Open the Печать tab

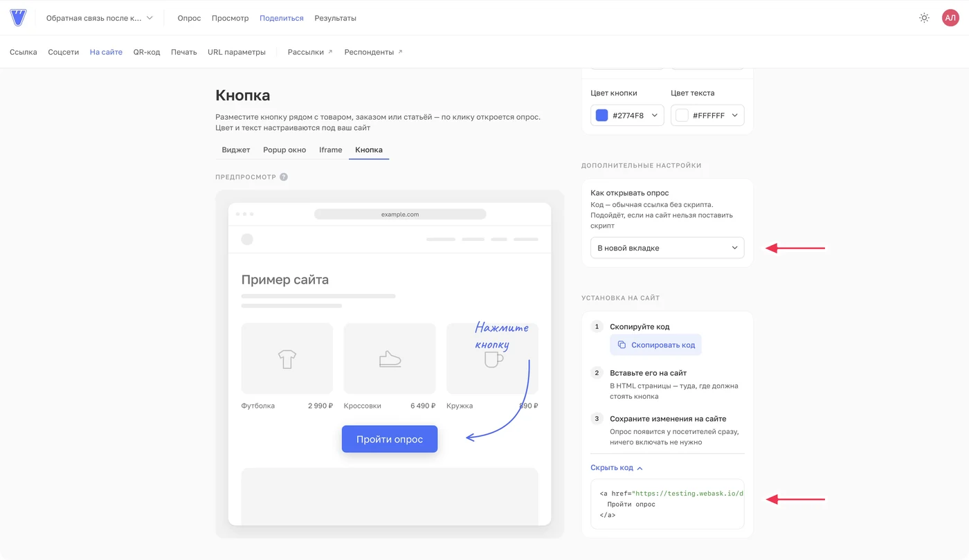point(184,52)
